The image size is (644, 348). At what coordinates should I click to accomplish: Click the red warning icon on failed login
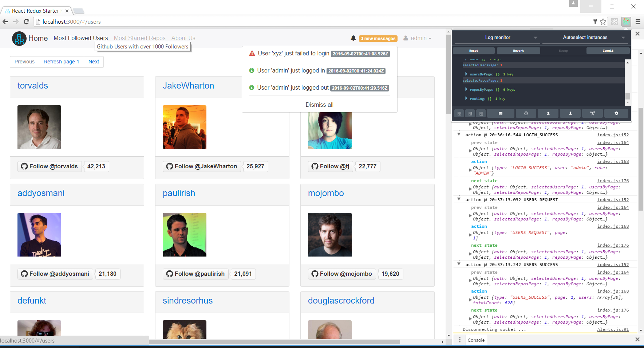pyautogui.click(x=252, y=53)
